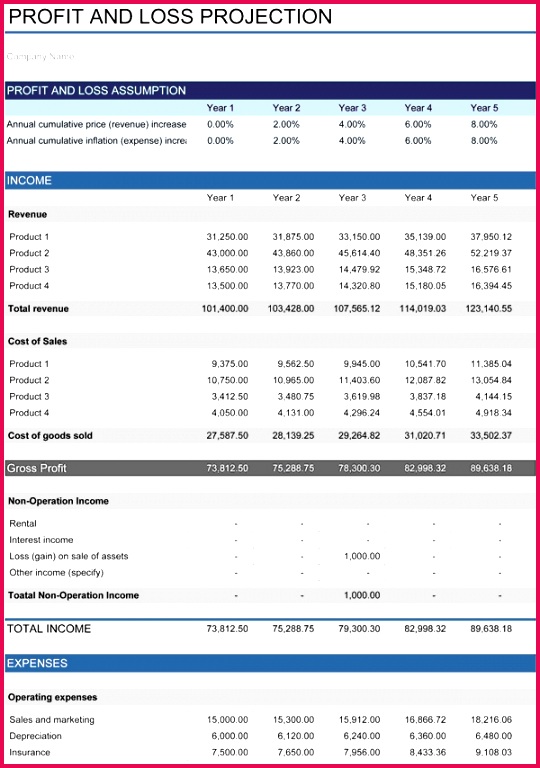Image resolution: width=540 pixels, height=768 pixels.
Task: Select the Depreciation row label
Action: click(35, 736)
